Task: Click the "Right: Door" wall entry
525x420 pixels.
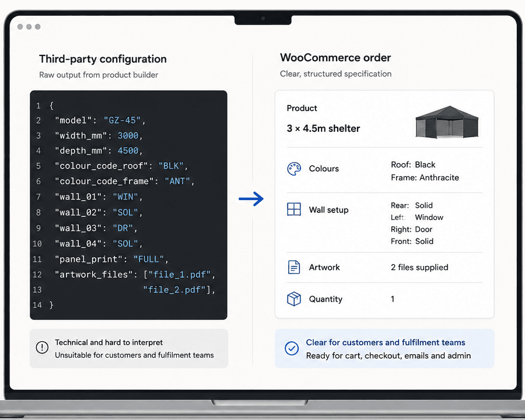Action: (x=411, y=229)
